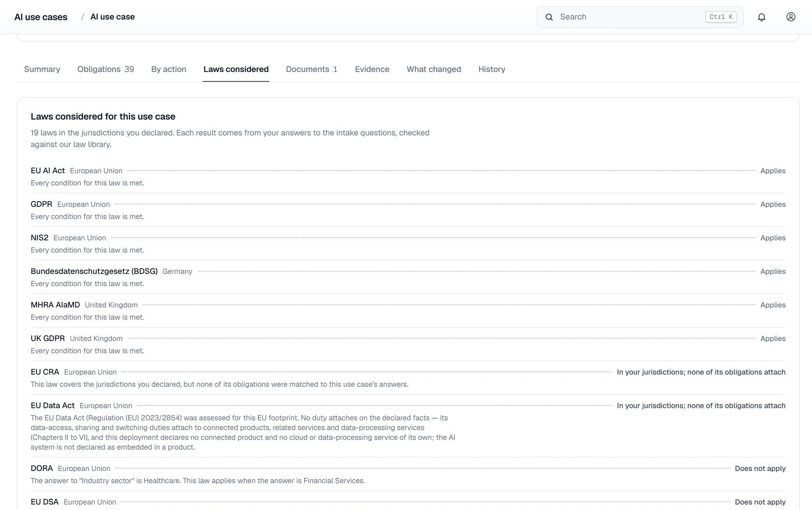
Task: Click the Laws considered for this use case heading
Action: pos(103,116)
